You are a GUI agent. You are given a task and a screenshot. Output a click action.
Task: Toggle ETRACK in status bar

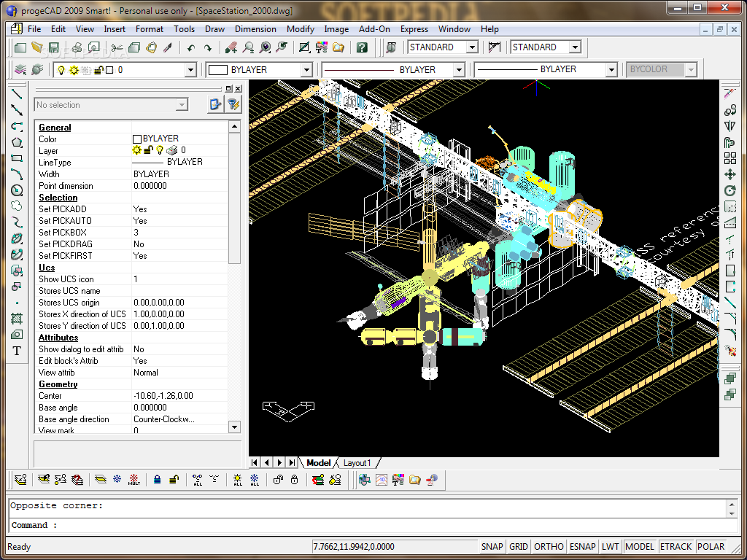[676, 547]
